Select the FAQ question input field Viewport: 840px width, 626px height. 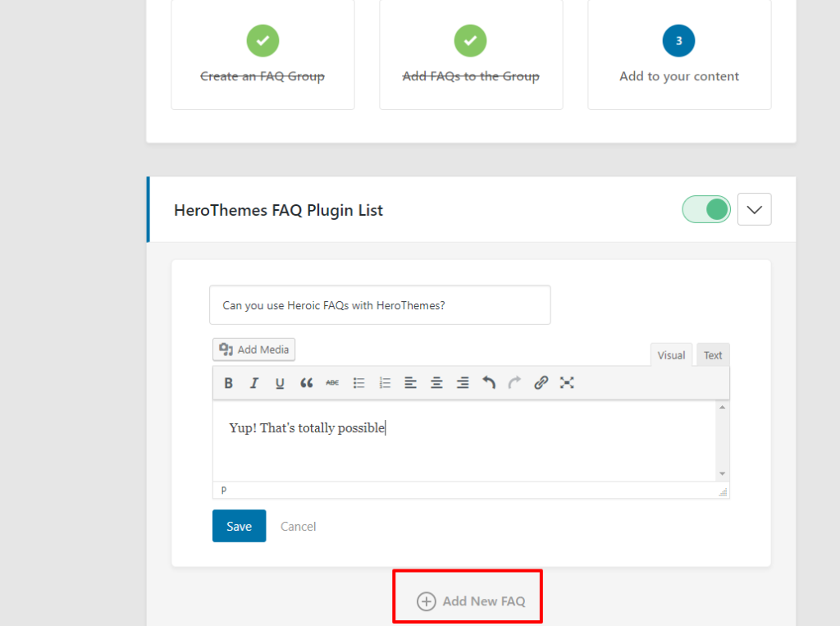380,304
